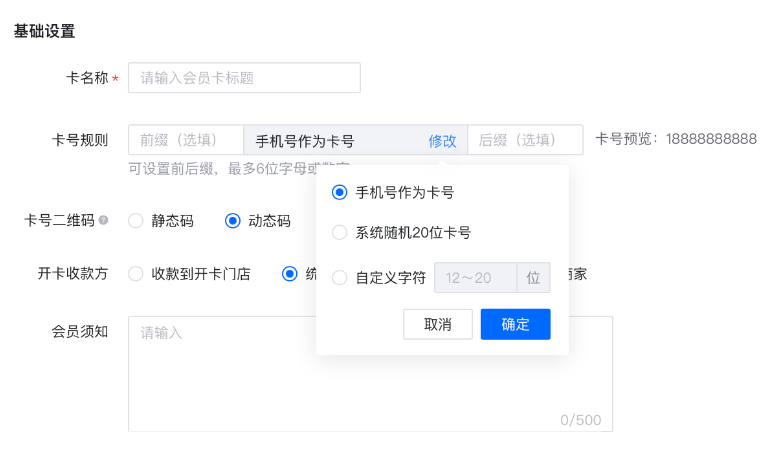782x449 pixels.
Task: Select the 手机号作为卡号 radio option in popup
Action: tap(340, 192)
